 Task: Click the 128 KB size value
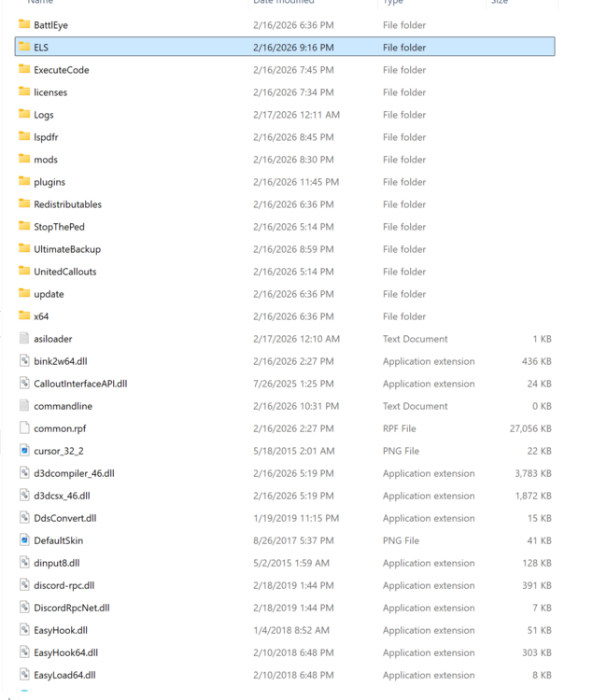tap(537, 563)
